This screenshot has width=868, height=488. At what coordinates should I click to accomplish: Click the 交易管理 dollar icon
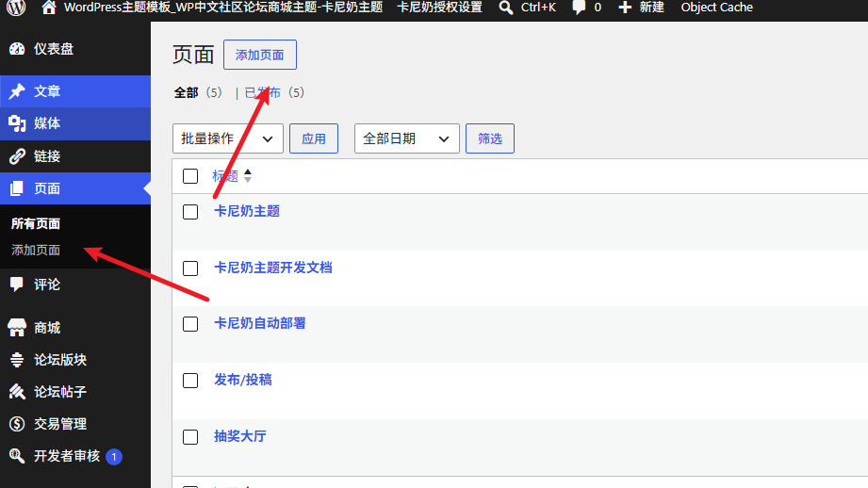[17, 424]
